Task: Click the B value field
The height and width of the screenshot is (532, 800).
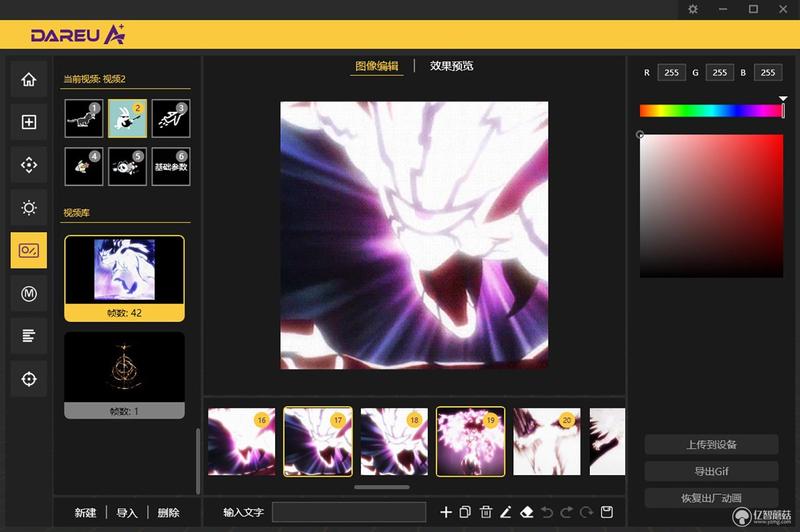Action: (768, 72)
